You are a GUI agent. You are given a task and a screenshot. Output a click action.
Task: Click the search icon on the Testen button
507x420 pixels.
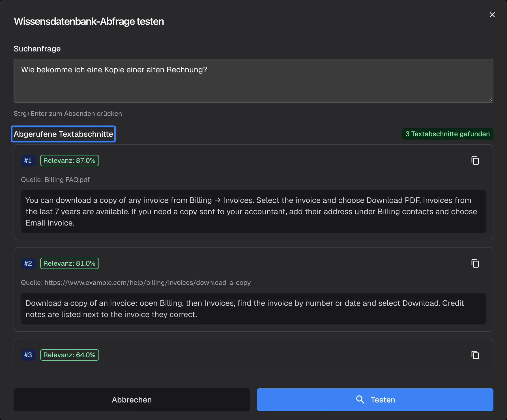[x=360, y=399]
